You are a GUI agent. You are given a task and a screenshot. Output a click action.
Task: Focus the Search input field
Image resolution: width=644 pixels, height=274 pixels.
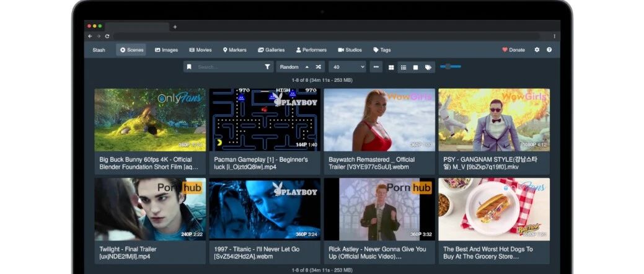(227, 67)
